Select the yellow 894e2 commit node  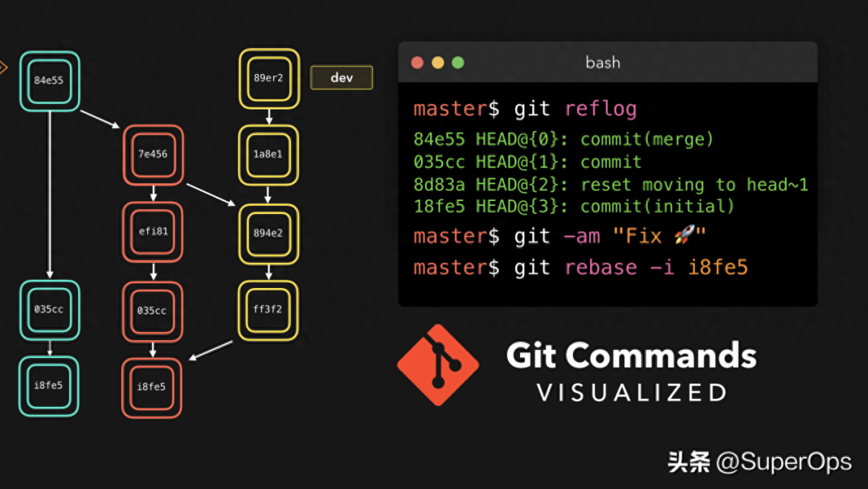[268, 234]
